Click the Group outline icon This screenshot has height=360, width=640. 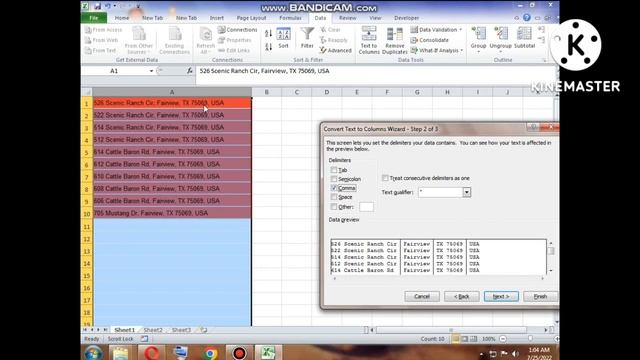pyautogui.click(x=478, y=38)
